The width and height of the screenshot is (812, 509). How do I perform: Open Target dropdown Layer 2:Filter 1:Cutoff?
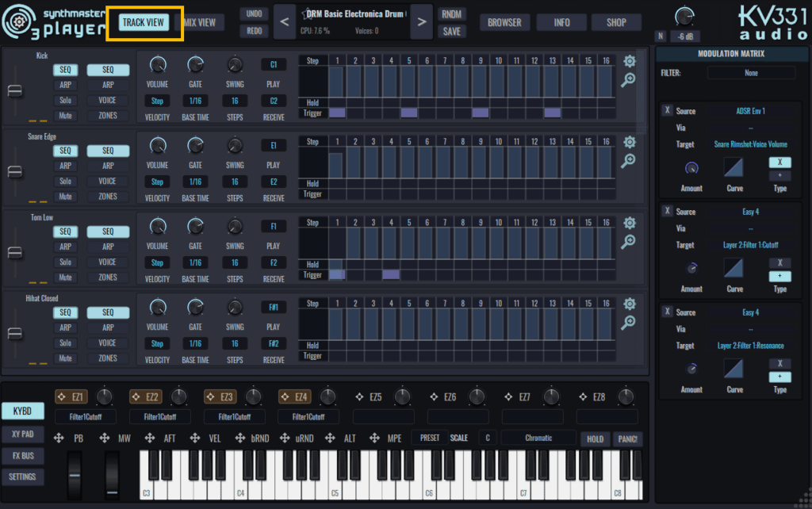coord(751,245)
